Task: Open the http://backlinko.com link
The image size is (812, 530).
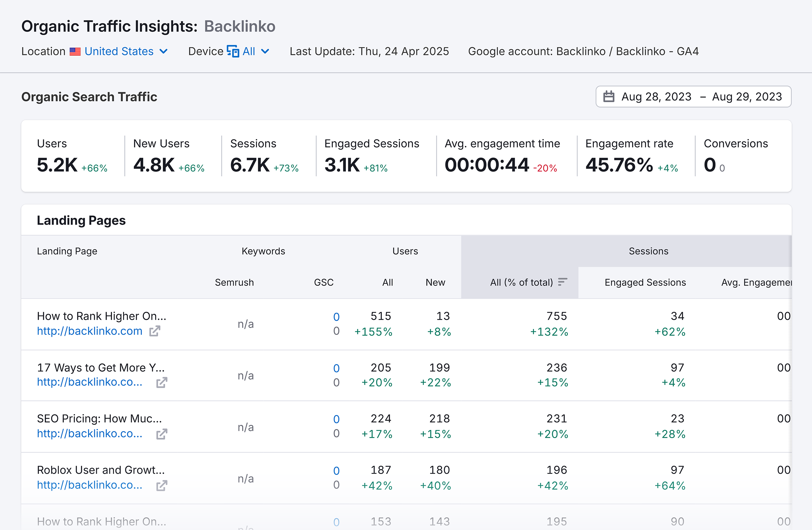Action: pyautogui.click(x=90, y=331)
